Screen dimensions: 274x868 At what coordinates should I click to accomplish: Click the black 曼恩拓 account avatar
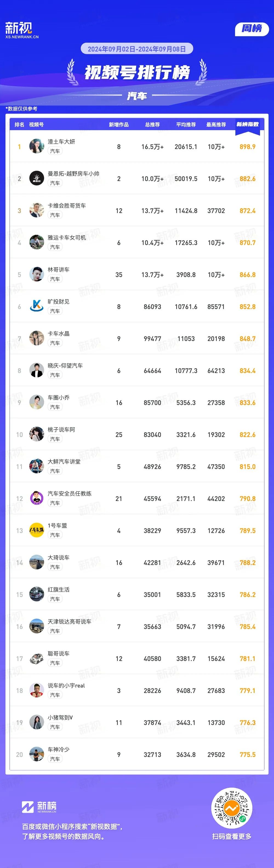click(x=36, y=178)
